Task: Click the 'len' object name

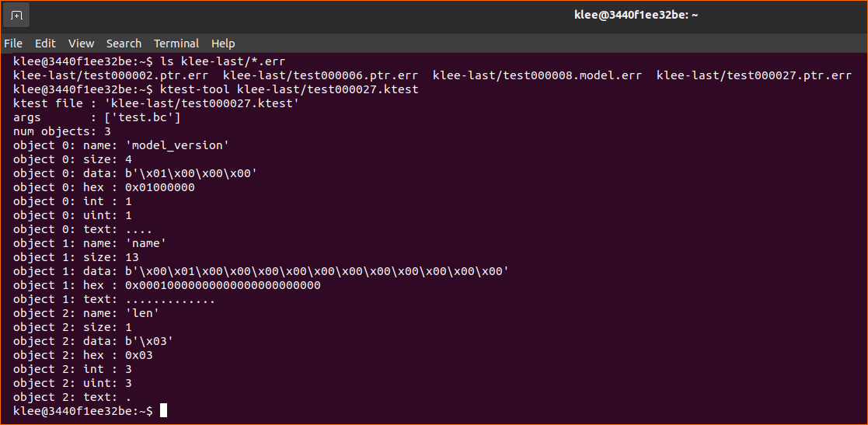Action: 144,313
